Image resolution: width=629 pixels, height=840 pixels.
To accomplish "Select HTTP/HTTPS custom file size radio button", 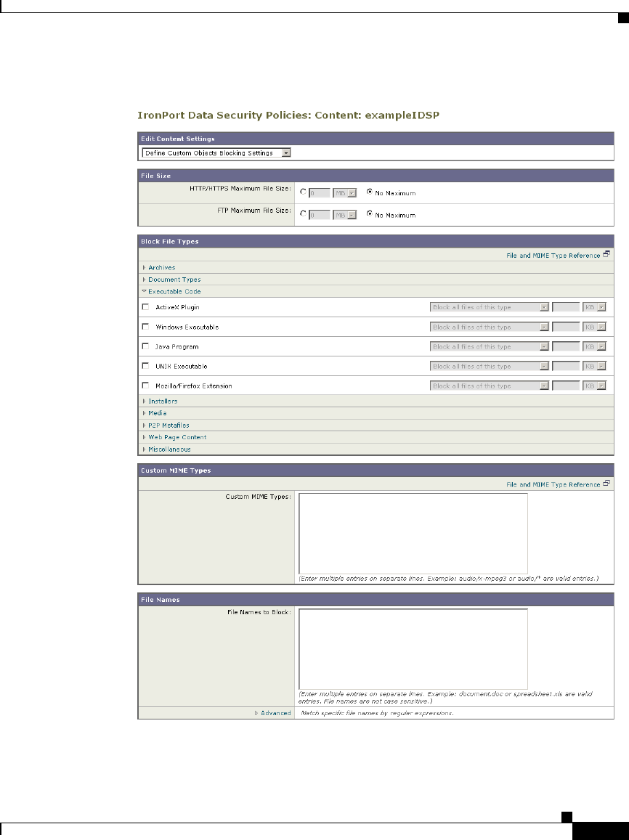I will coord(304,192).
